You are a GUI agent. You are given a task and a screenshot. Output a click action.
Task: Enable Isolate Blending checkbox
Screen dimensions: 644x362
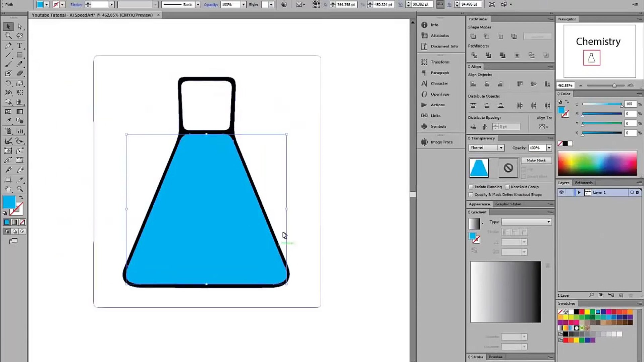[x=471, y=187]
